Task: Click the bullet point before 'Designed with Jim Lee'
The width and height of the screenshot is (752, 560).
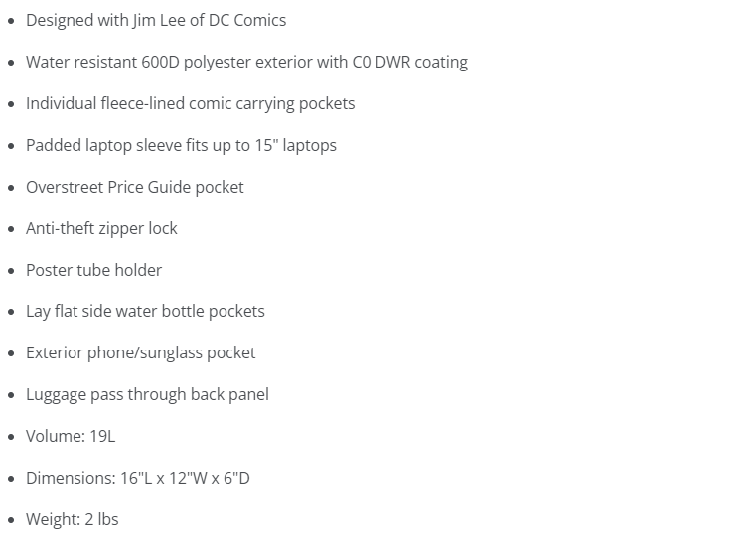Action: point(11,21)
